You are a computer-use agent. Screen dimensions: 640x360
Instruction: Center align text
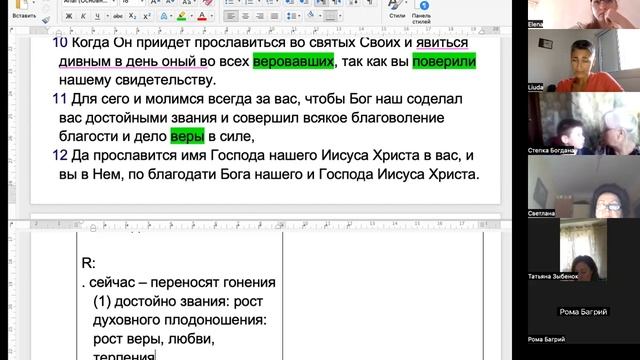point(245,16)
